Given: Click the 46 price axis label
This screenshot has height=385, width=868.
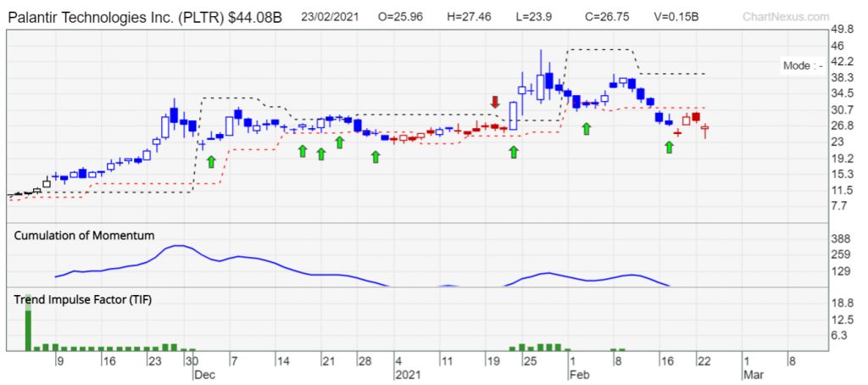Looking at the screenshot, I should tap(838, 45).
